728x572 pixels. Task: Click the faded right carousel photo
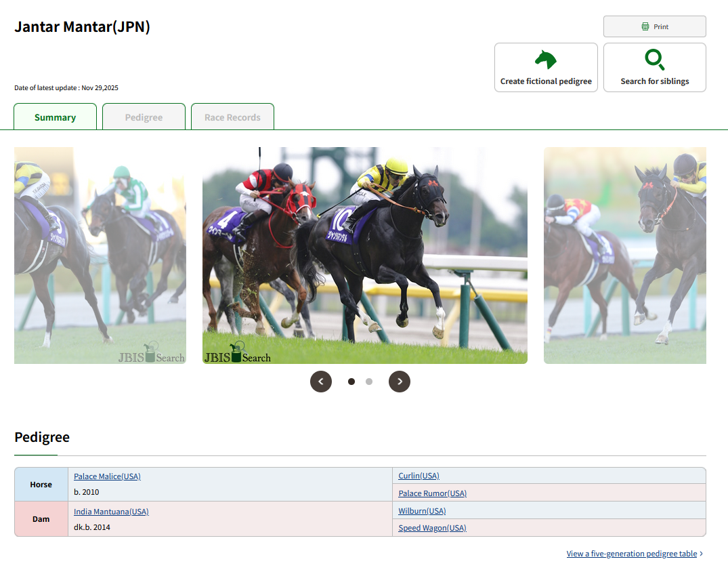coord(625,255)
